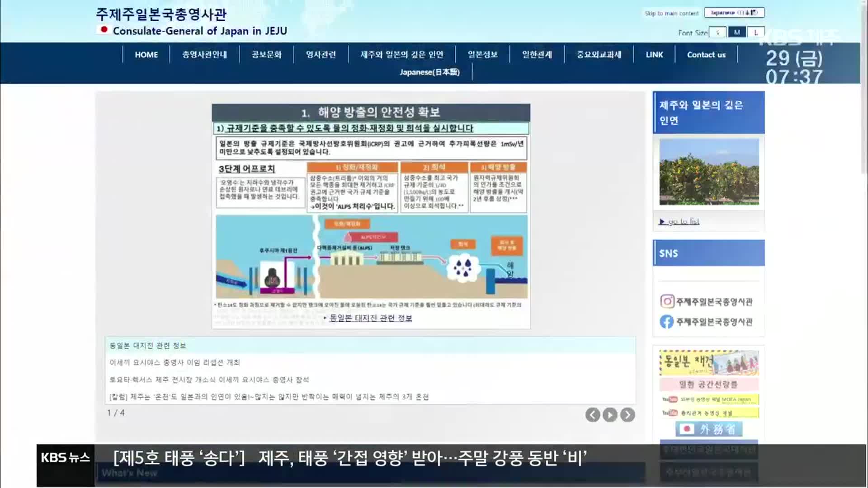Click the Japan flag logo in header
868x488 pixels.
pos(104,30)
